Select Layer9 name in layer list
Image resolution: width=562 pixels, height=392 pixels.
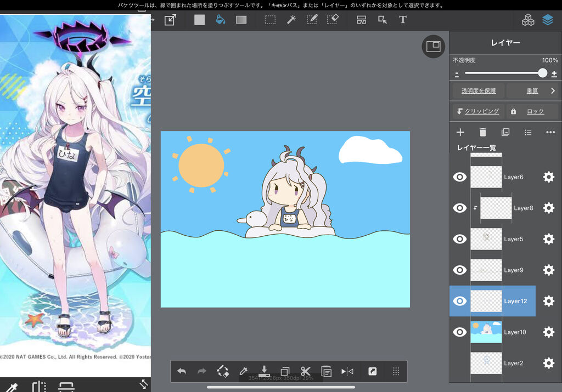click(x=514, y=270)
